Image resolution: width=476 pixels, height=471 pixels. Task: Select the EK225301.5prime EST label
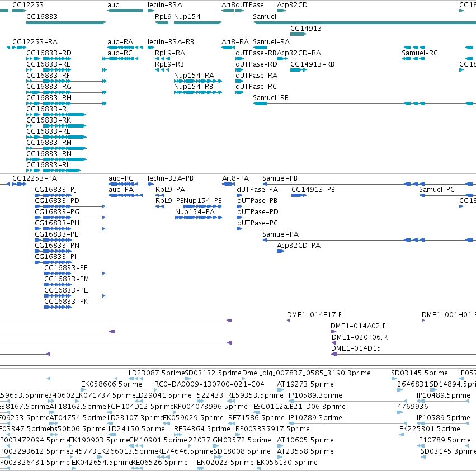[430, 429]
